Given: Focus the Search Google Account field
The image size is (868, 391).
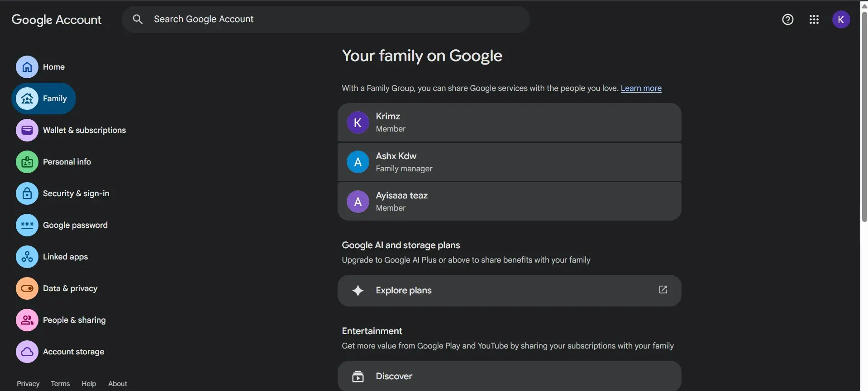Looking at the screenshot, I should click(326, 19).
